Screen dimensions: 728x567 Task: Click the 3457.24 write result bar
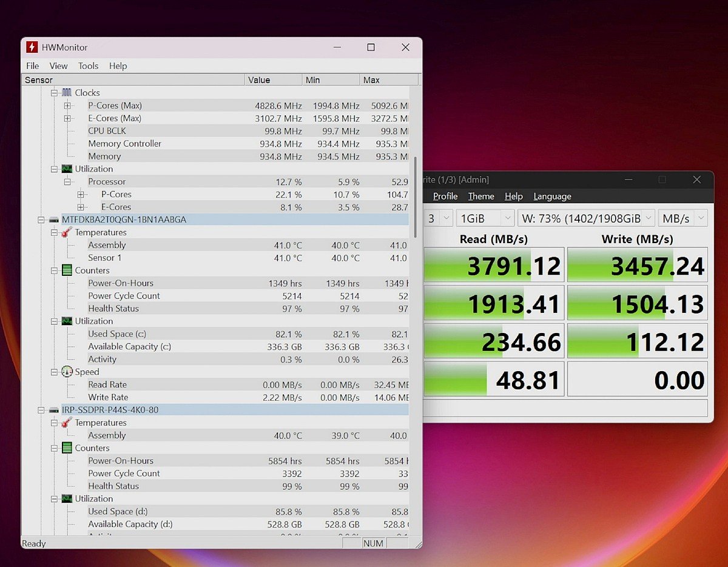[x=637, y=265]
